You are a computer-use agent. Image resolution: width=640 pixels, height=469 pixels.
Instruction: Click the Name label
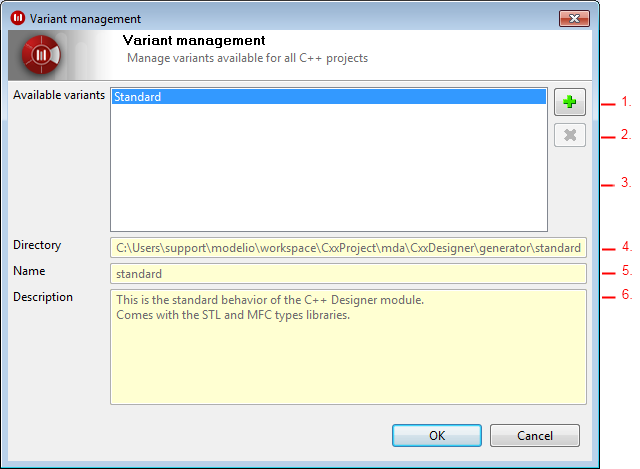click(29, 271)
